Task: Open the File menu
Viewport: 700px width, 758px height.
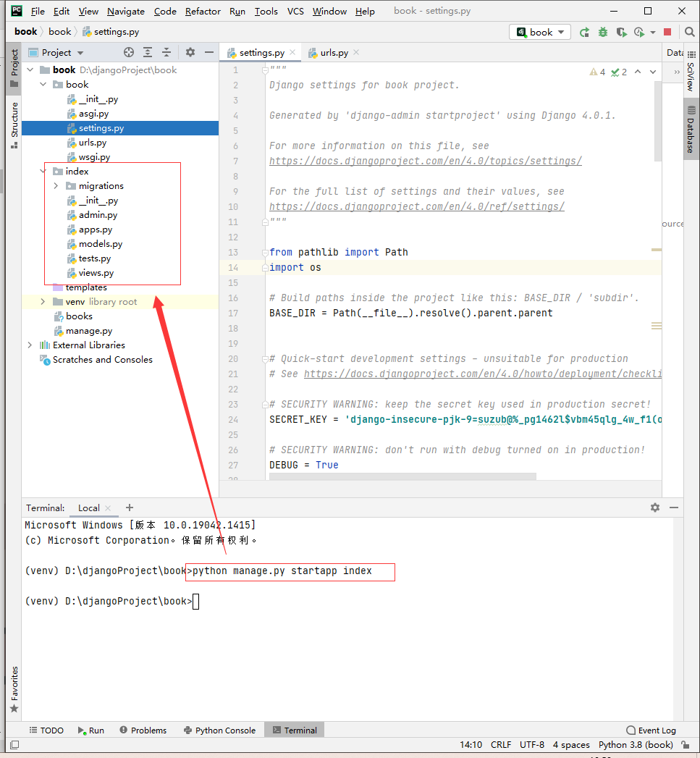Action: (x=38, y=11)
